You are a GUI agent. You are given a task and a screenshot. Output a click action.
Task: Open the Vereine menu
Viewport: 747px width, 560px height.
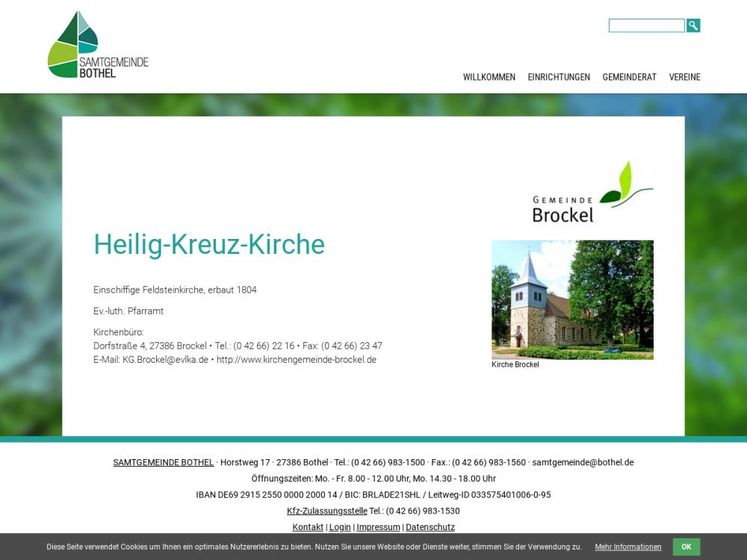coord(684,77)
